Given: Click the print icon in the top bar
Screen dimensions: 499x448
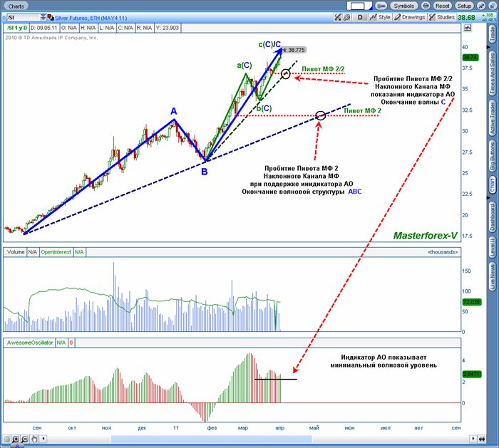Looking at the screenshot, I should [x=426, y=6].
